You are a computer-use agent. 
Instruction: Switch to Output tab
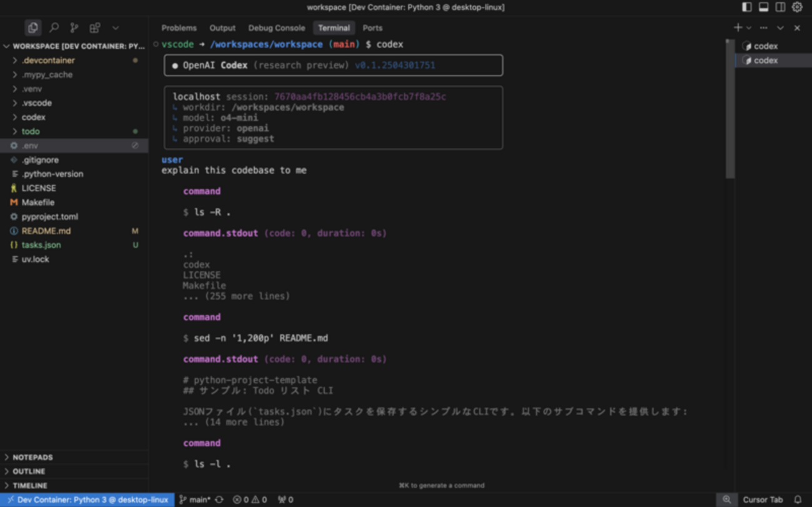tap(222, 28)
